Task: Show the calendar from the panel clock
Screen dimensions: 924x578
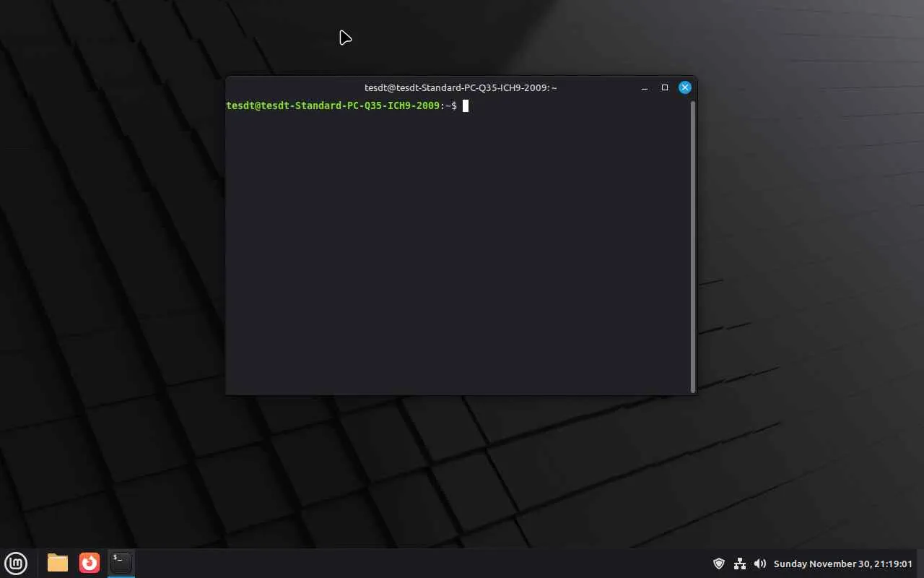Action: point(843,564)
